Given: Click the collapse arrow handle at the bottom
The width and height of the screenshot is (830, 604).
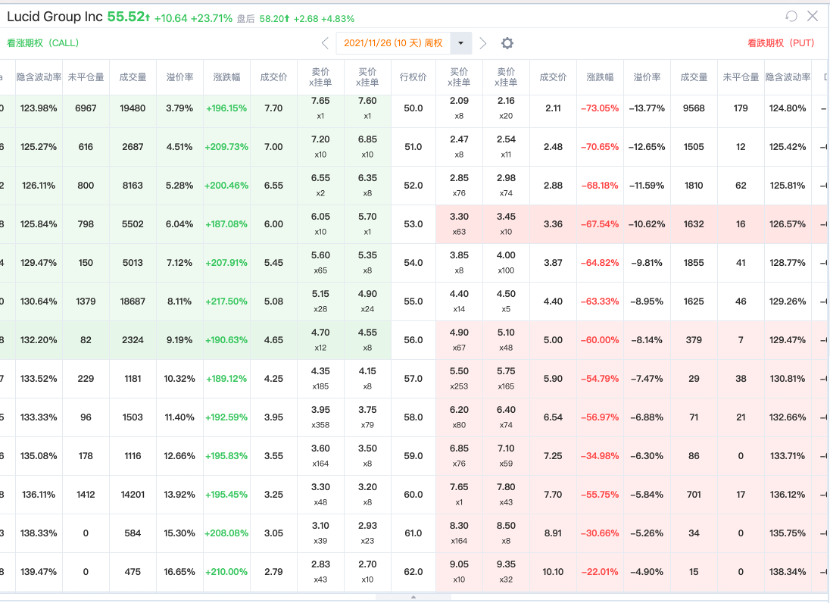Looking at the screenshot, I should click(x=413, y=597).
